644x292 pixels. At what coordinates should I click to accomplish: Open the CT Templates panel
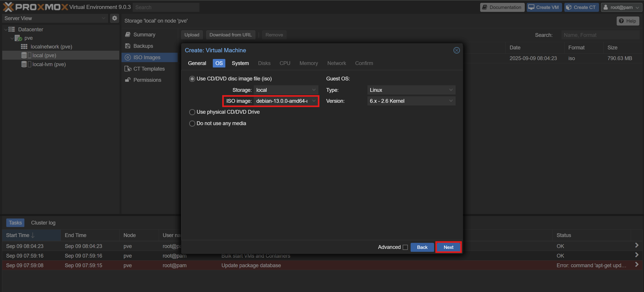tap(149, 69)
